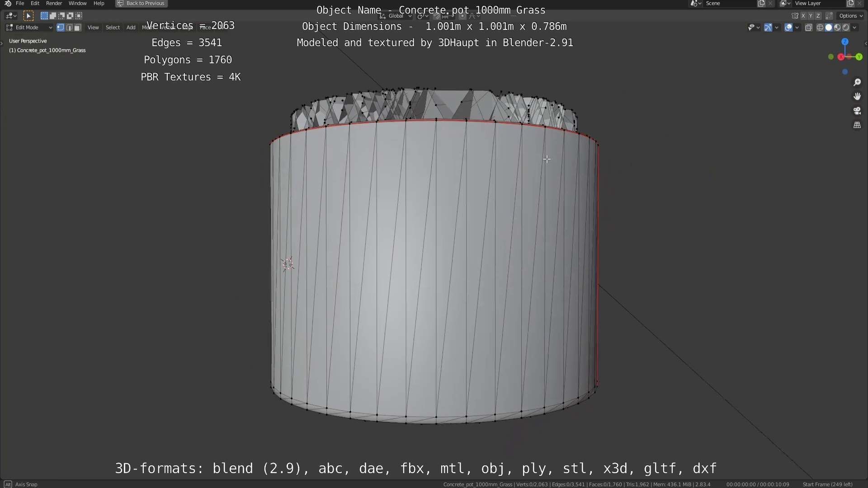Screen dimensions: 868x488
Task: Click the Y axis on navigation gizmo
Action: pyautogui.click(x=859, y=57)
